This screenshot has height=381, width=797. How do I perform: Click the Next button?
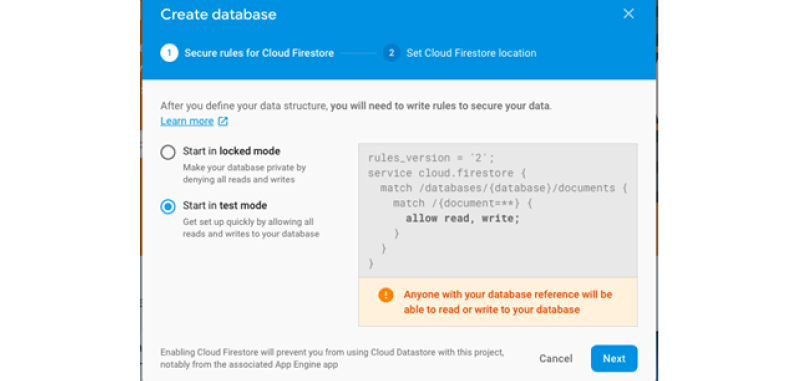coord(614,359)
